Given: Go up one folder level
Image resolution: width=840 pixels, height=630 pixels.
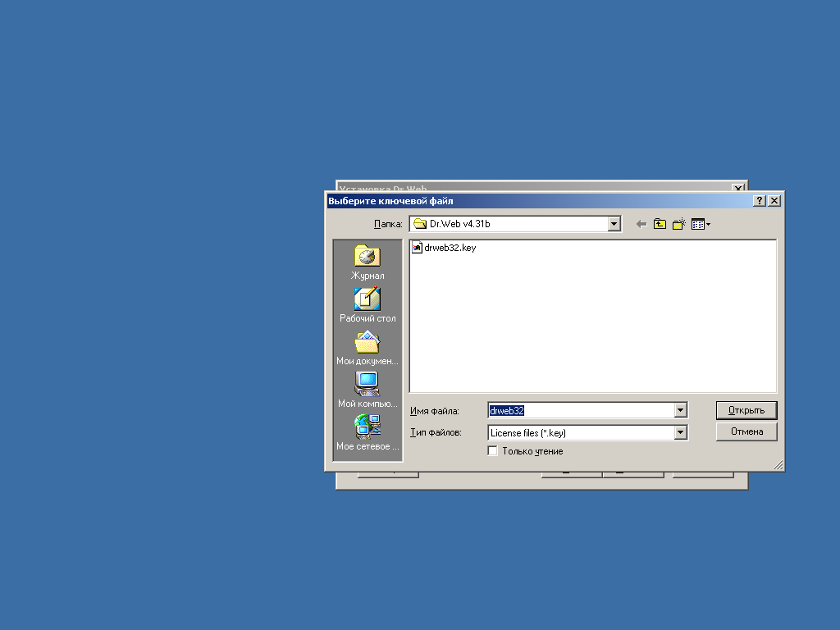Looking at the screenshot, I should (660, 225).
